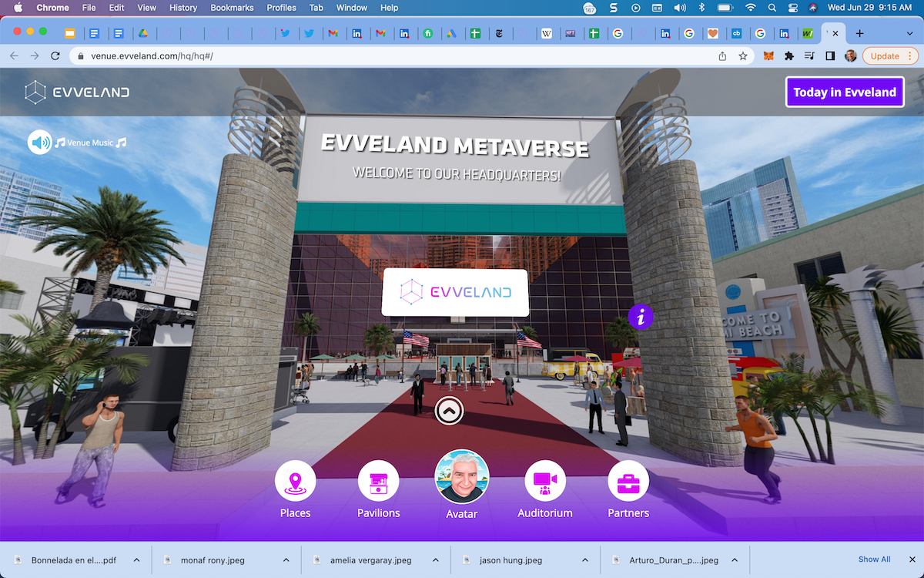Expand options for Arturo_Duran_p....jpeg
The image size is (924, 578).
pyautogui.click(x=735, y=560)
